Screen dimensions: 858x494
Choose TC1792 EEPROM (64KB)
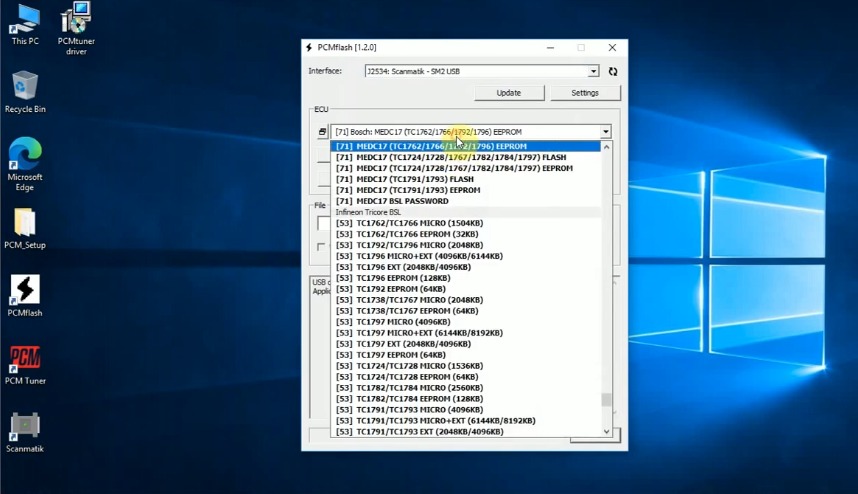(465, 289)
